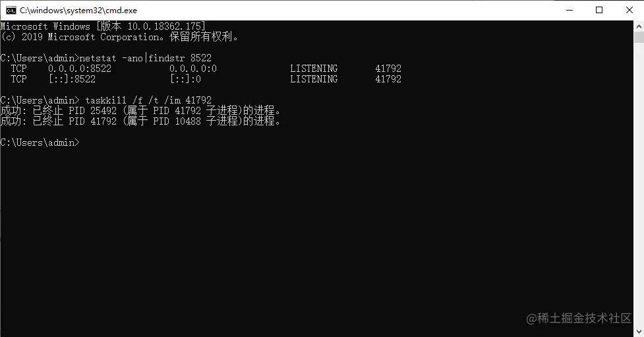Click the cmd.exe title bar text

click(78, 11)
